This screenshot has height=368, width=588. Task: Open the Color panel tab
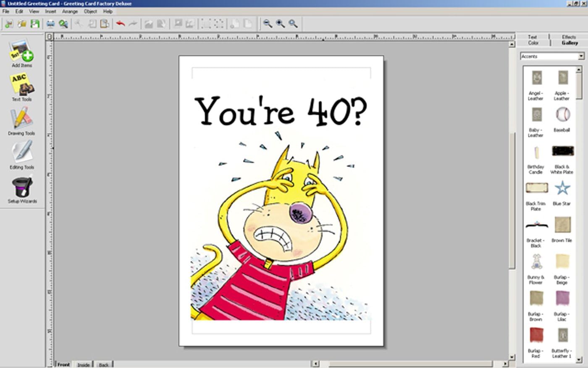(533, 43)
